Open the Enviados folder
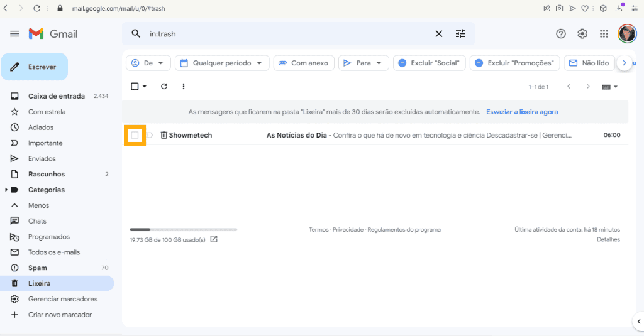Image resolution: width=644 pixels, height=336 pixels. [42, 158]
